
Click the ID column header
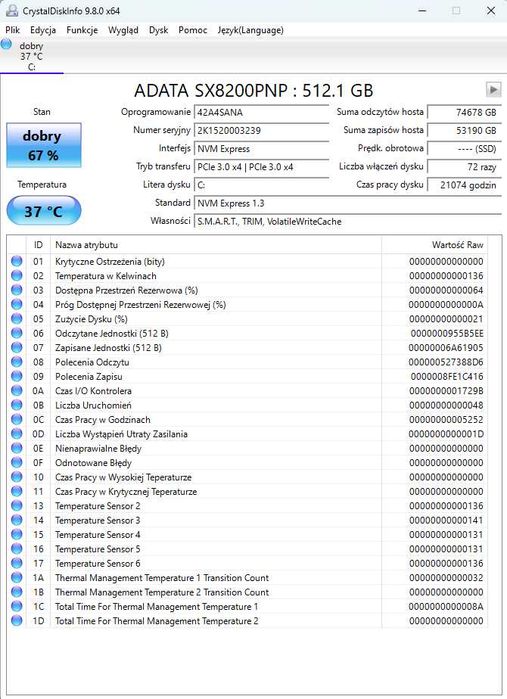[x=38, y=245]
